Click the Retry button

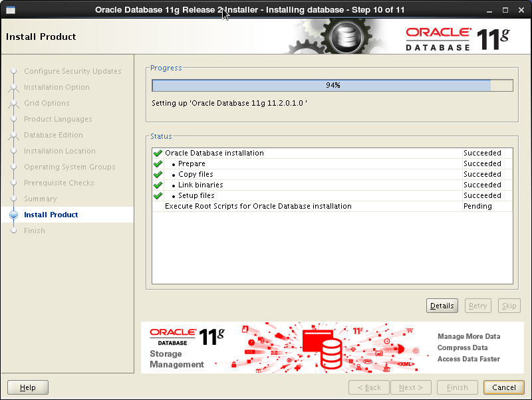[x=477, y=306]
